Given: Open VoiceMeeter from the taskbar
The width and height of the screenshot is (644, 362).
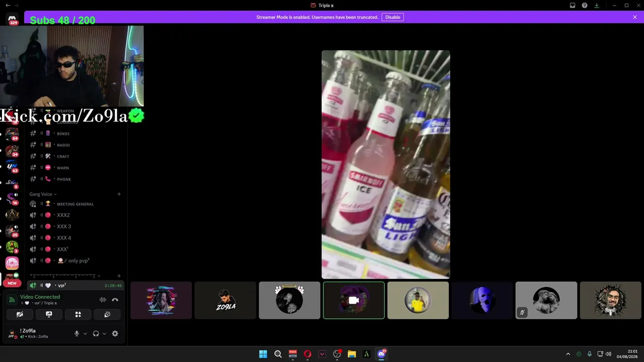Looking at the screenshot, I should point(293,354).
